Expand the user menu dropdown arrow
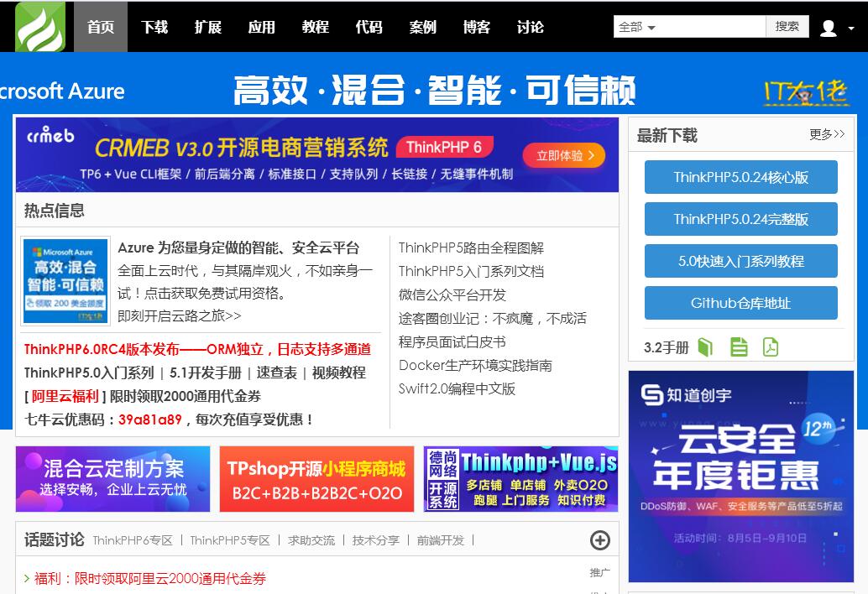The image size is (868, 594). 850,29
